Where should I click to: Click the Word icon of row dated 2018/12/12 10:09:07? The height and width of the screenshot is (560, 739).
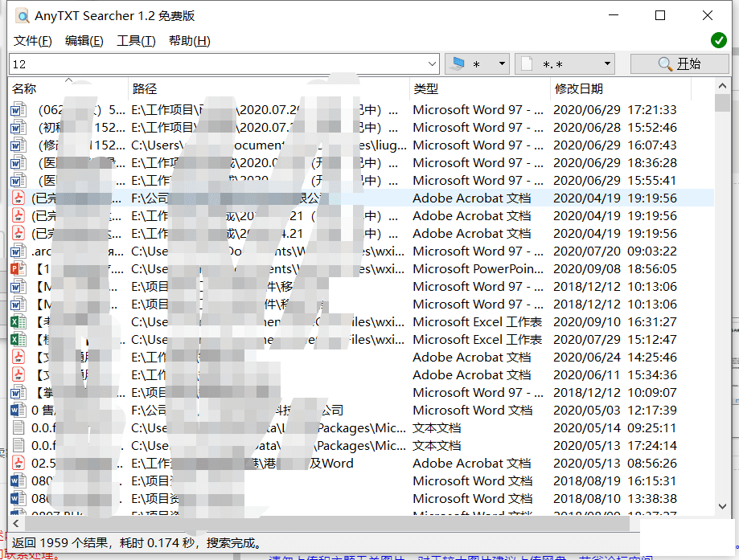(x=18, y=392)
